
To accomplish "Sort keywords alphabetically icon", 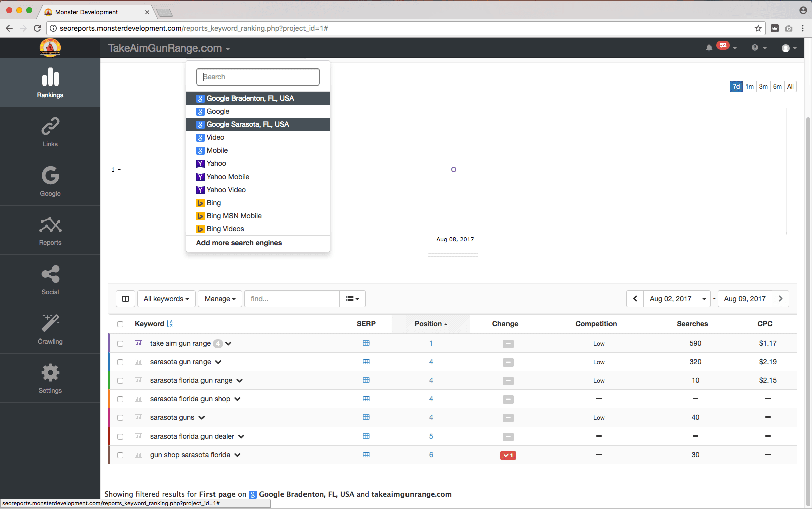I will click(170, 324).
